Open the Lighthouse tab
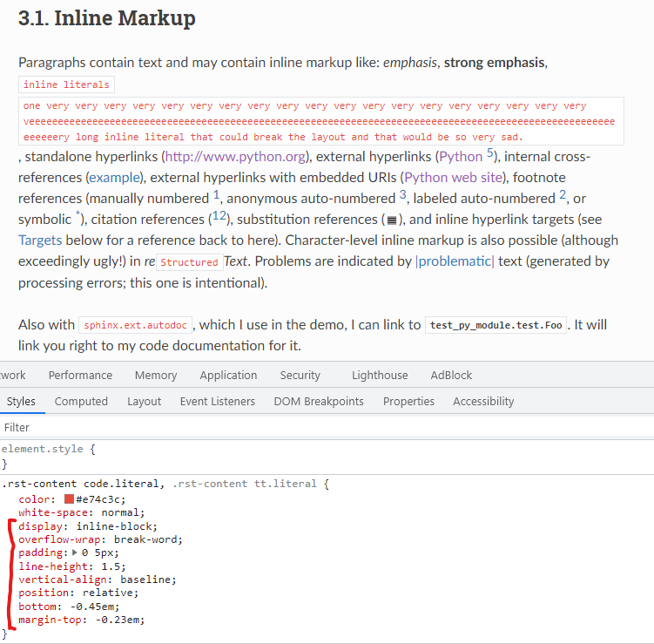 click(x=380, y=376)
